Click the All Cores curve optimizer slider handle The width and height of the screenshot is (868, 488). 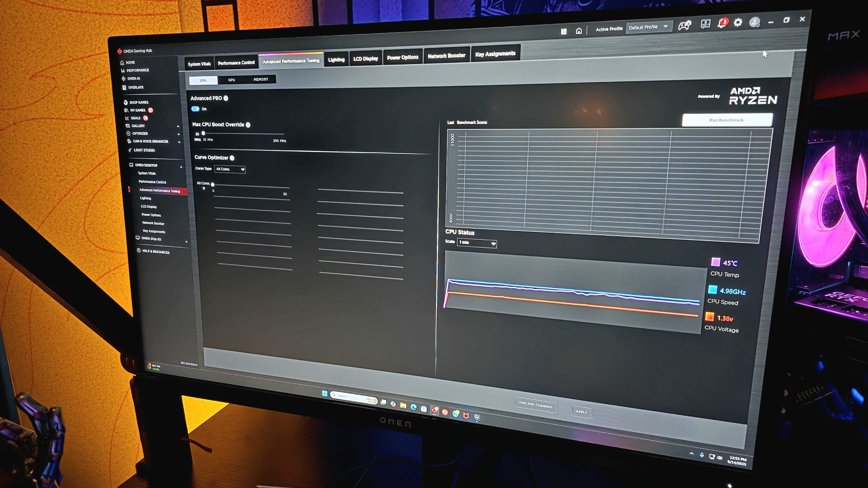click(213, 185)
